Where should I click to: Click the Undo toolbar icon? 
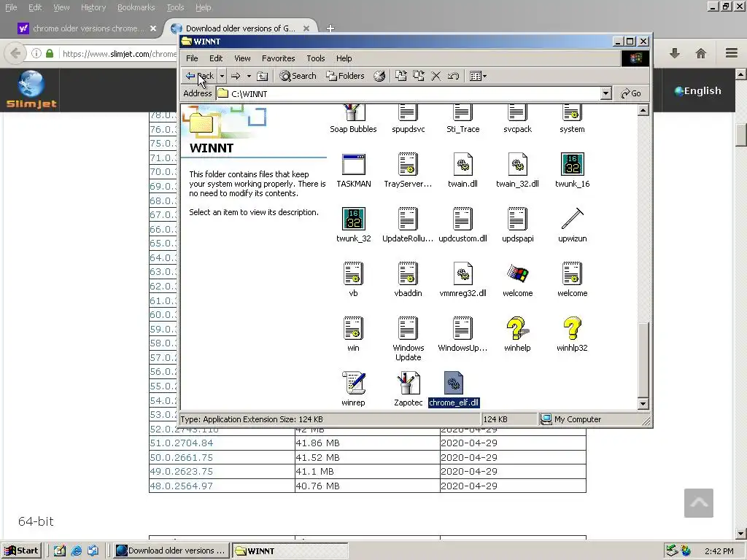[453, 76]
